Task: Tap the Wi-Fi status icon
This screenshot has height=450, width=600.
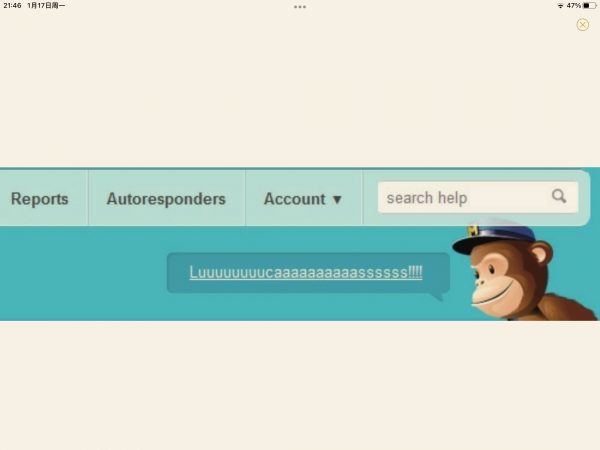Action: [x=560, y=6]
